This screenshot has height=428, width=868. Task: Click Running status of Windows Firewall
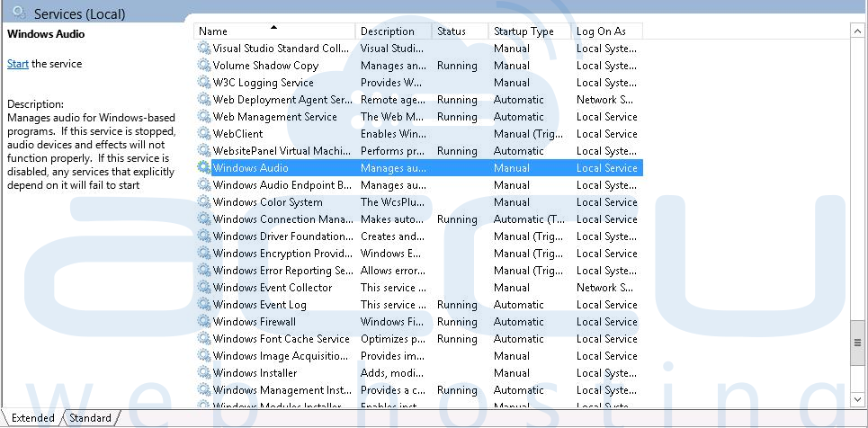[x=457, y=322]
